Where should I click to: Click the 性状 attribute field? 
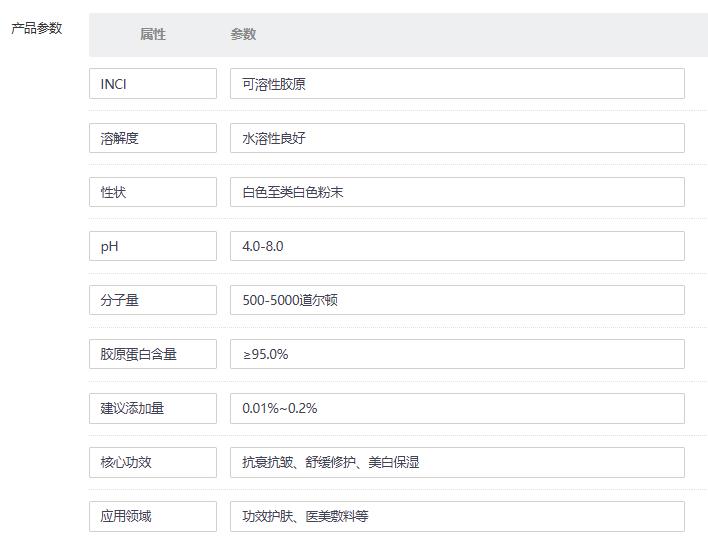coord(152,192)
